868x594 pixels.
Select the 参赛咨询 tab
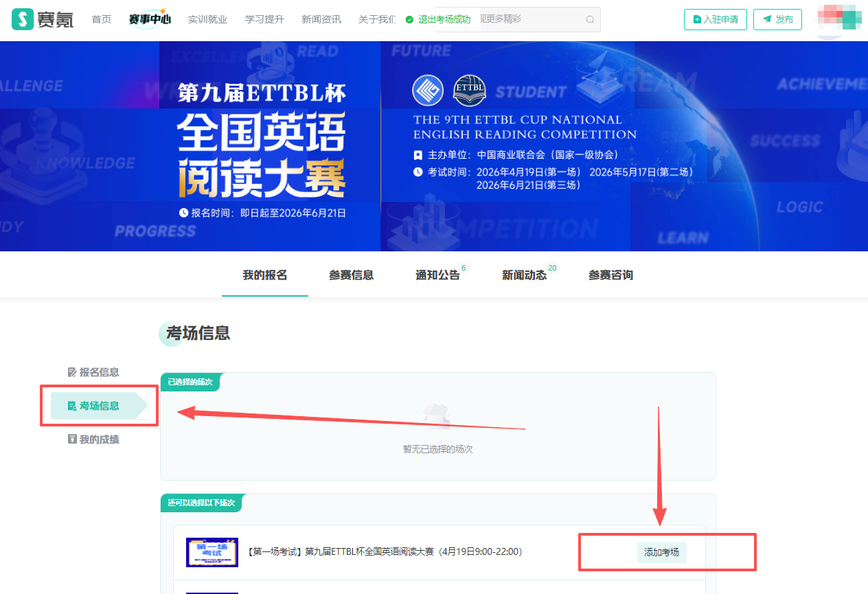coord(610,275)
